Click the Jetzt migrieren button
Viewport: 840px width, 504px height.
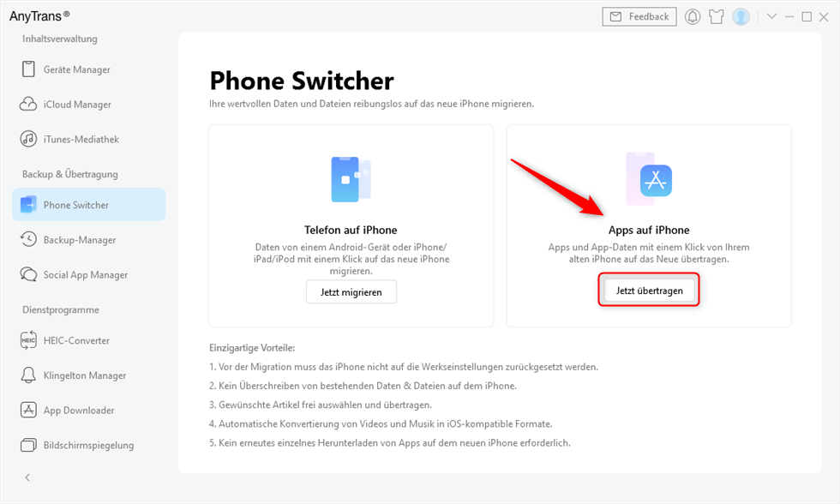point(351,291)
